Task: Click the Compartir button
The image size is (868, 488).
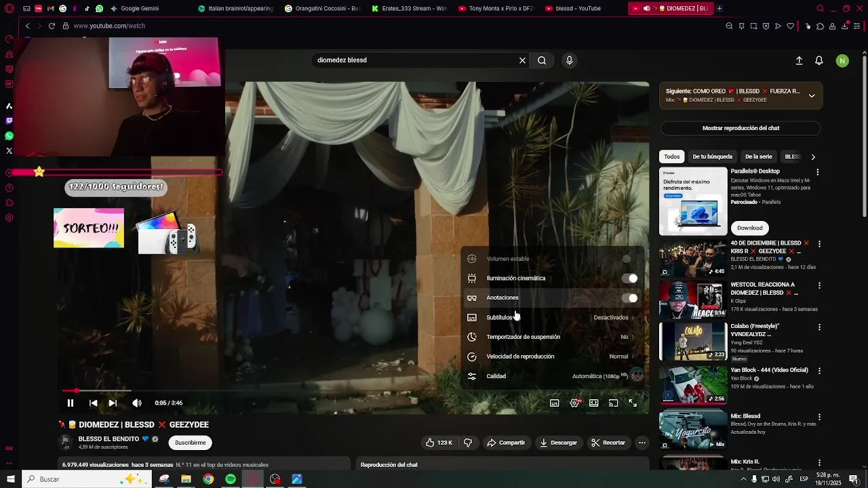Action: (506, 443)
